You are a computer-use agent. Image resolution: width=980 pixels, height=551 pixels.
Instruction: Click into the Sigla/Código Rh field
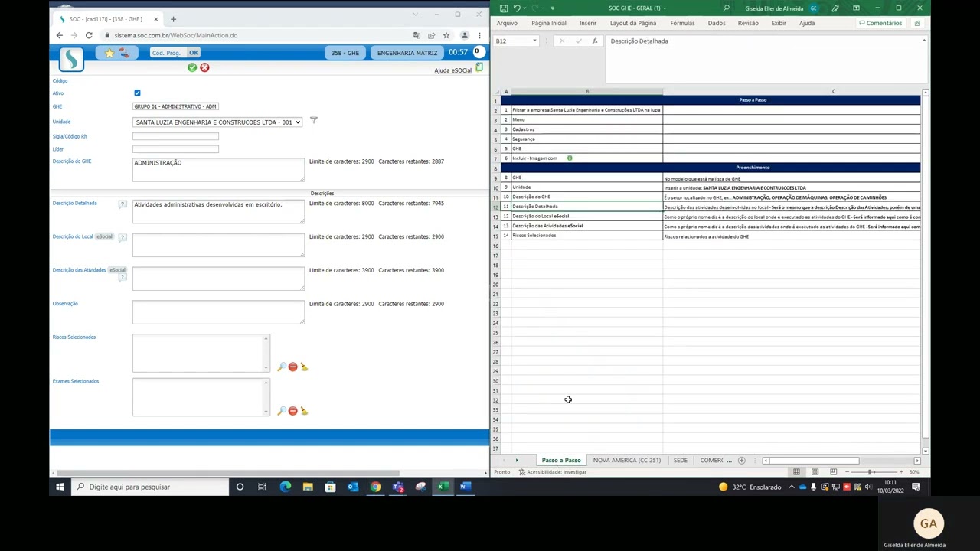175,136
